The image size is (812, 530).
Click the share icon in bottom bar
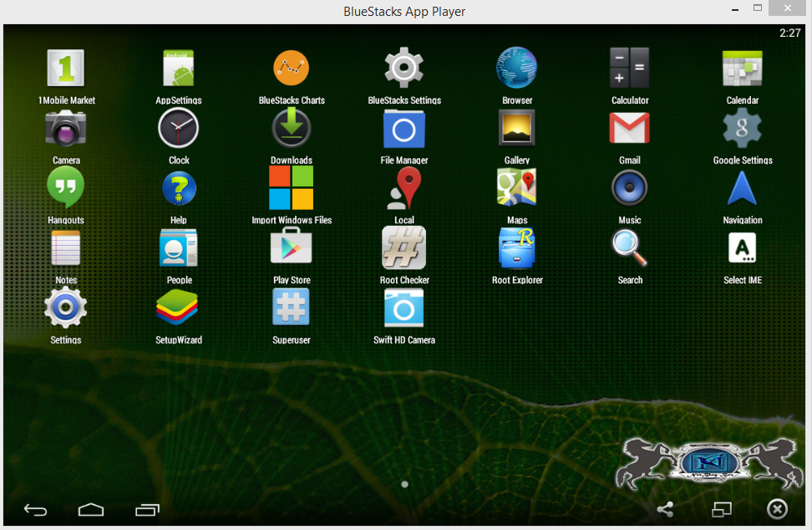pyautogui.click(x=666, y=510)
